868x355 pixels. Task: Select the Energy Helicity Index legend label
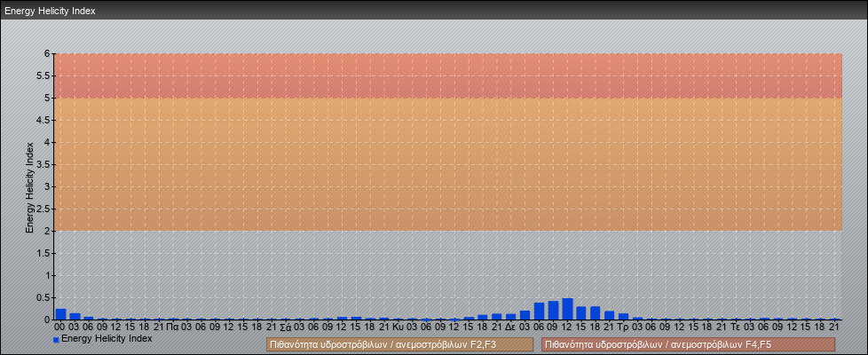pos(107,339)
